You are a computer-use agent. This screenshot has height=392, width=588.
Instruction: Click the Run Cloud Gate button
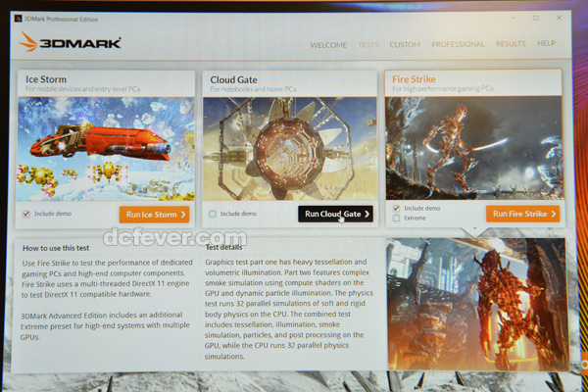tap(335, 214)
